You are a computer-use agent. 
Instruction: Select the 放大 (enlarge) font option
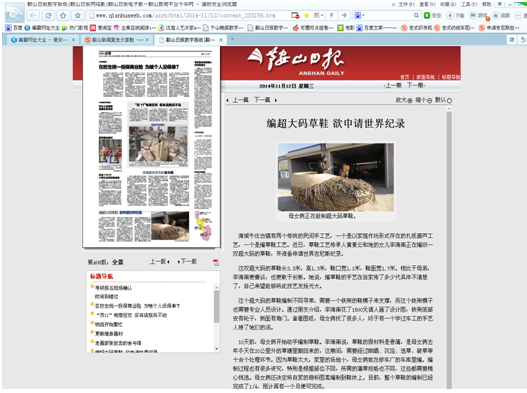[404, 100]
